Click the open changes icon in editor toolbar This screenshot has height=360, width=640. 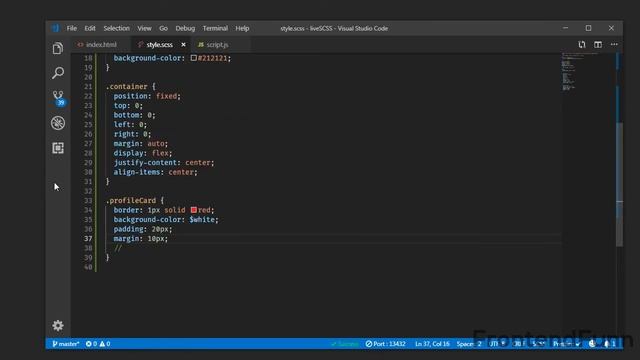click(x=582, y=44)
